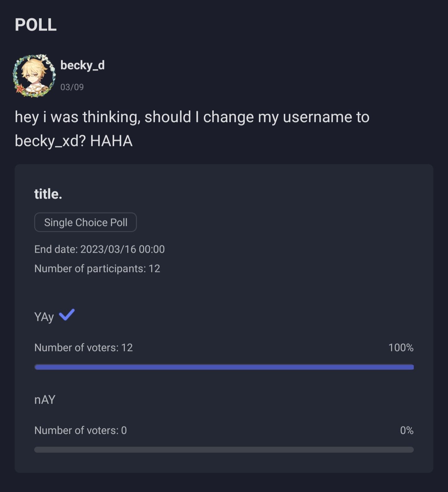The image size is (448, 492).
Task: Open becky_d's profile avatar
Action: pyautogui.click(x=34, y=75)
